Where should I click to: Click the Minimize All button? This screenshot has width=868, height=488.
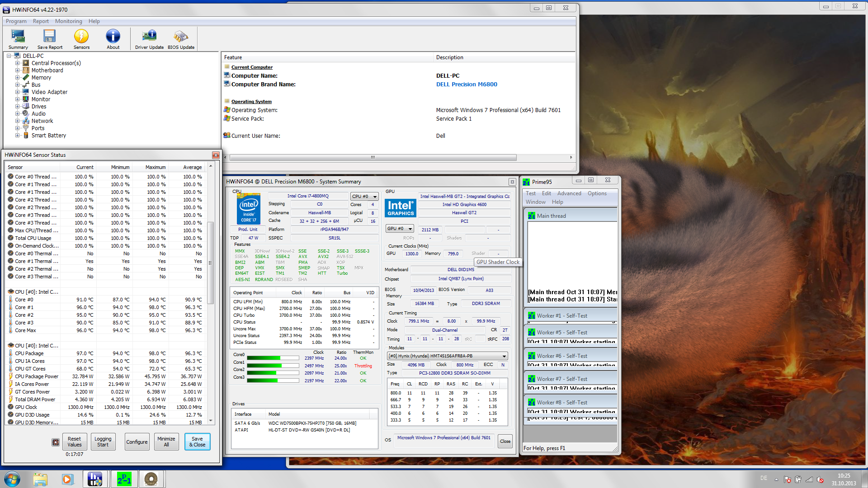coord(166,442)
